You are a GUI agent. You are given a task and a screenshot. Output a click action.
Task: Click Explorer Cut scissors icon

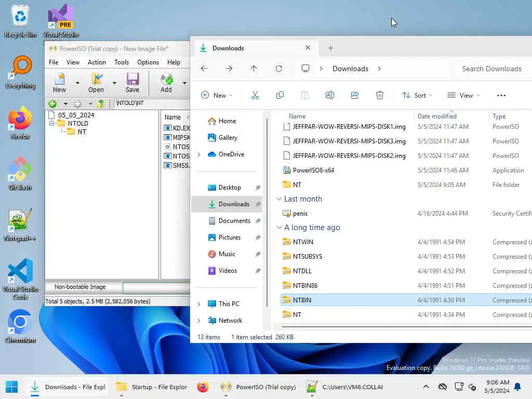(x=255, y=96)
